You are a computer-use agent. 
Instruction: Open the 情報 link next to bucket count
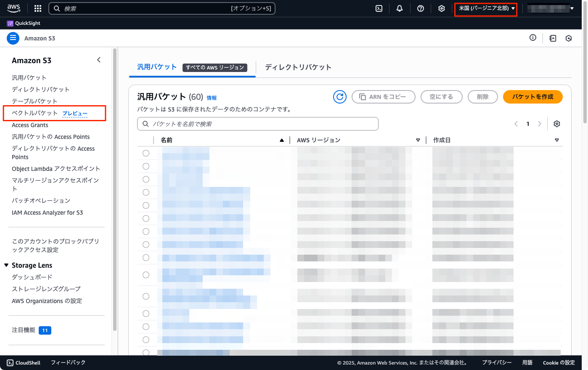coord(212,98)
